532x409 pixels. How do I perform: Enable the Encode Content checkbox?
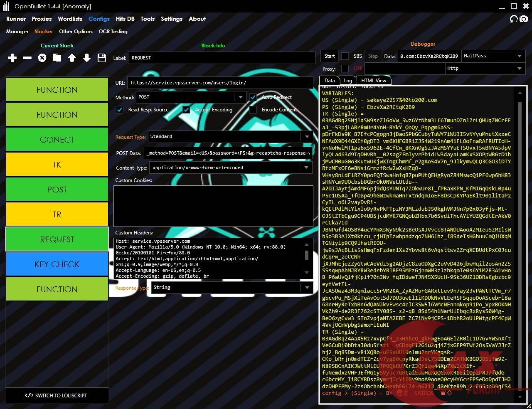click(253, 110)
